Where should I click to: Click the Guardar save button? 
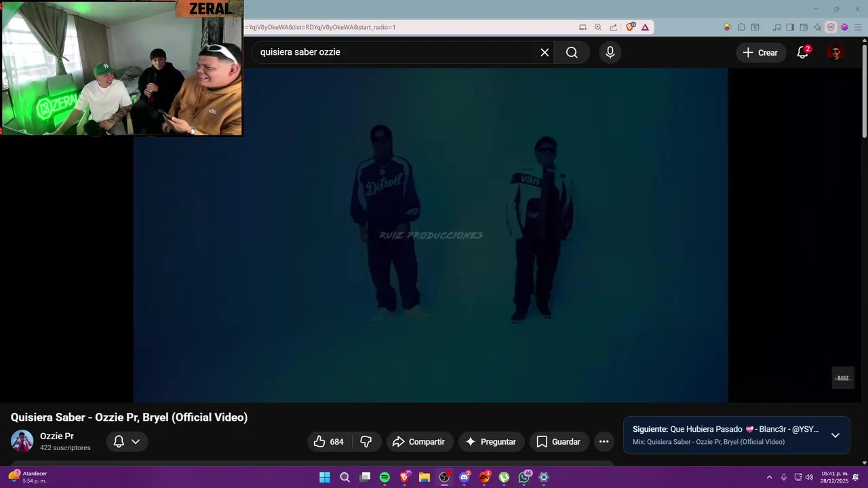tap(559, 442)
